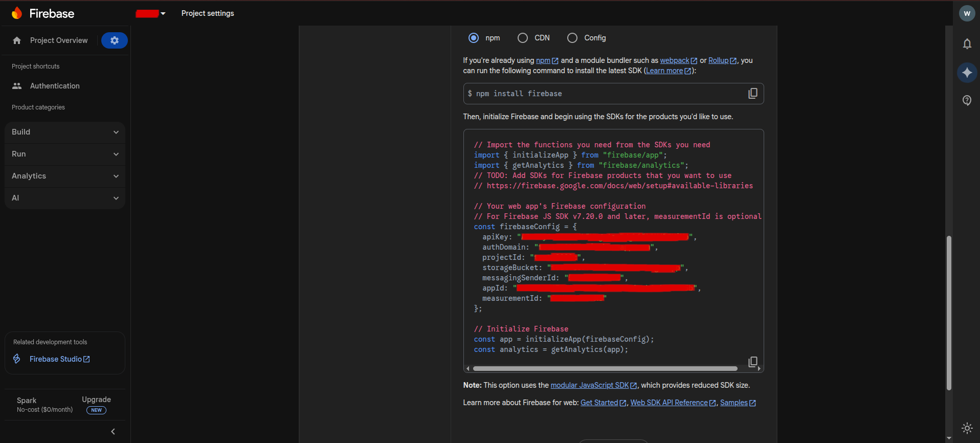Expand the Build category
This screenshot has height=443, width=980.
[65, 132]
